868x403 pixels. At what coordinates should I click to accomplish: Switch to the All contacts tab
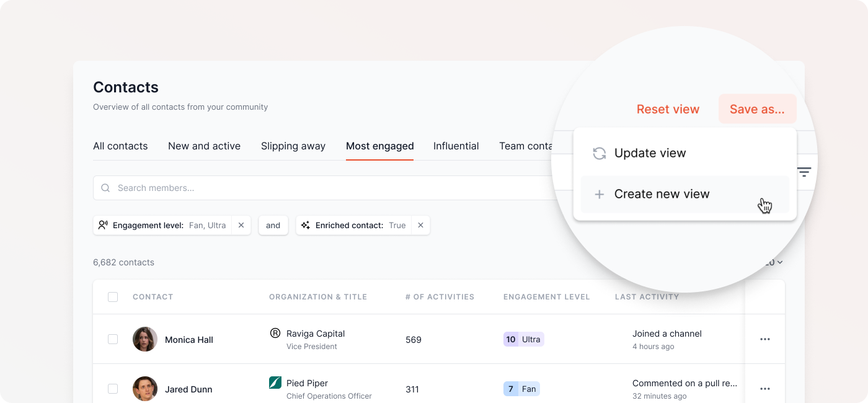pyautogui.click(x=120, y=146)
